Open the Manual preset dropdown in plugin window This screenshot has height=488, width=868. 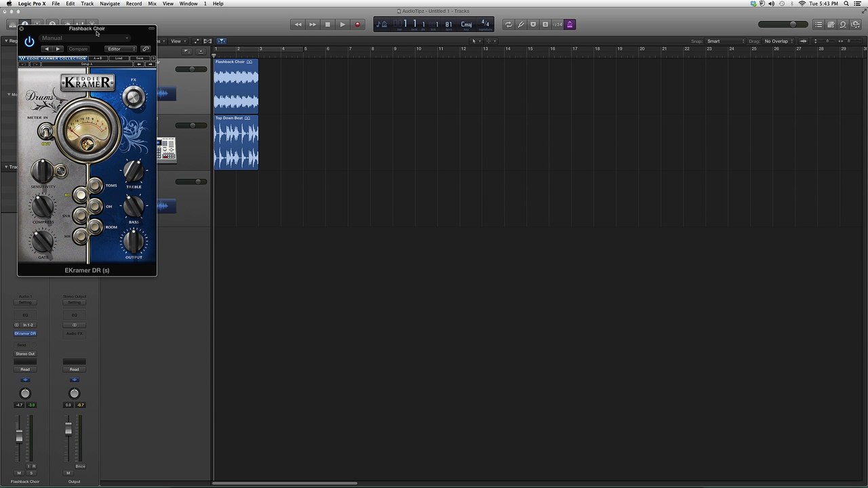tap(85, 38)
